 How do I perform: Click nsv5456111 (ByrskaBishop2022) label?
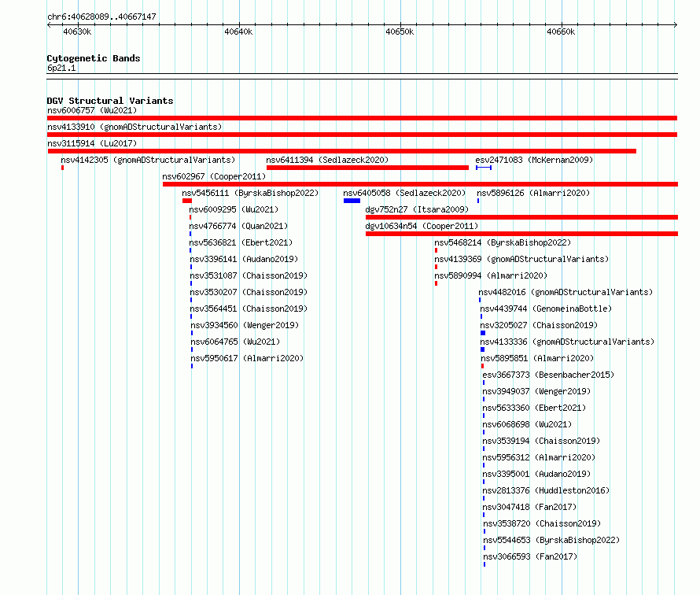coord(250,193)
